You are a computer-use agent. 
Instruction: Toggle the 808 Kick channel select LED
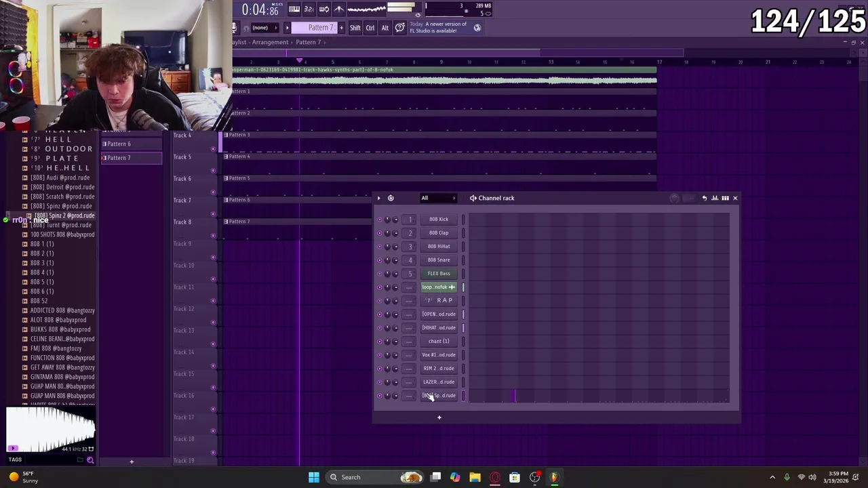point(463,220)
